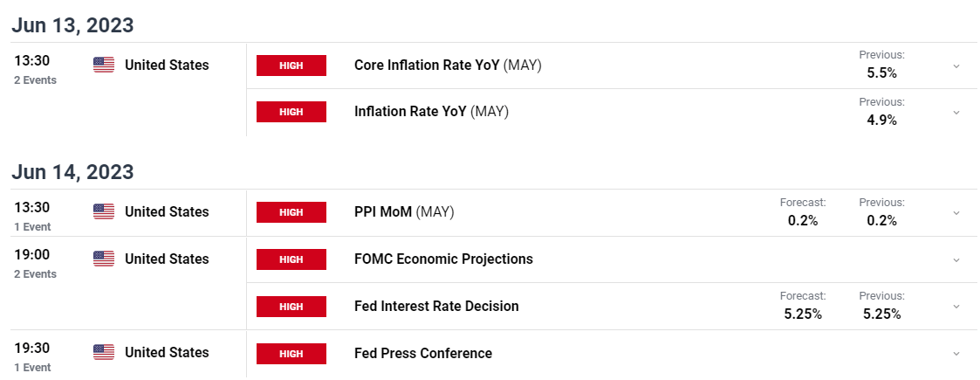This screenshot has width=980, height=380.
Task: Expand the Inflation Rate YoY row chevron
Action: tap(956, 113)
